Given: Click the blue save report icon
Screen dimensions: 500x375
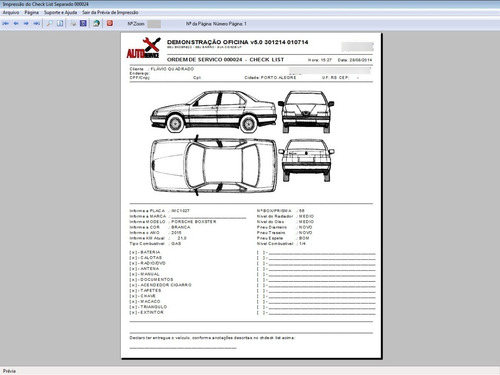Looking at the screenshot, I should pyautogui.click(x=83, y=23).
